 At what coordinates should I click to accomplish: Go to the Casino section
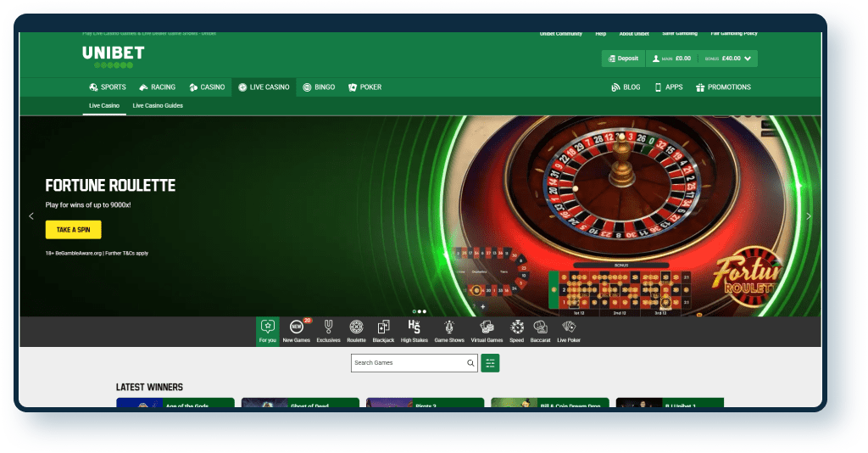click(x=207, y=87)
